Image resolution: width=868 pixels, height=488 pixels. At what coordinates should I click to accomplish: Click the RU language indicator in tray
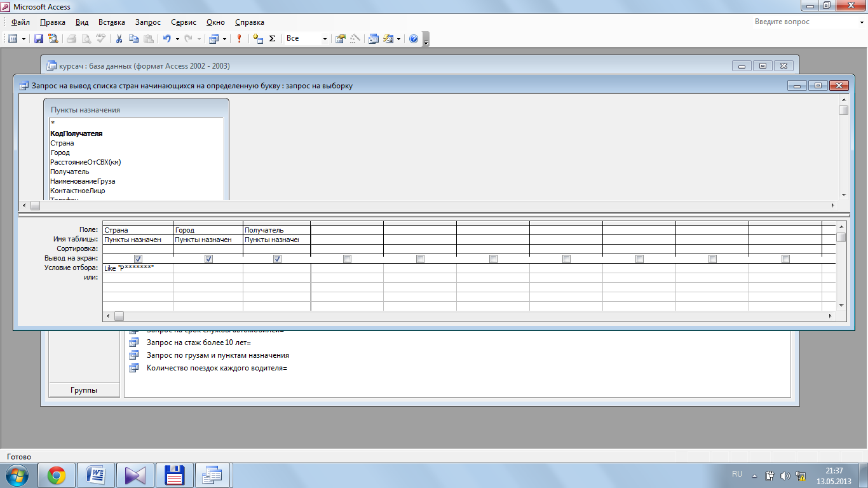[737, 474]
